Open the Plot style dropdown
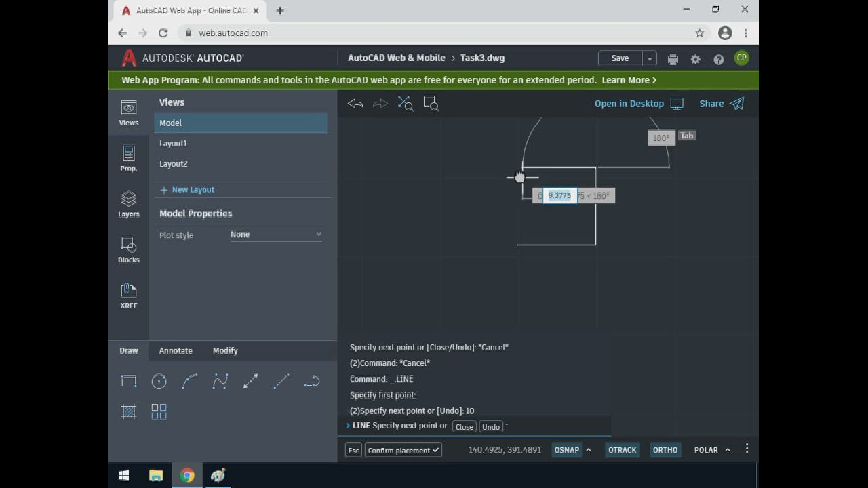This screenshot has height=488, width=868. point(277,235)
